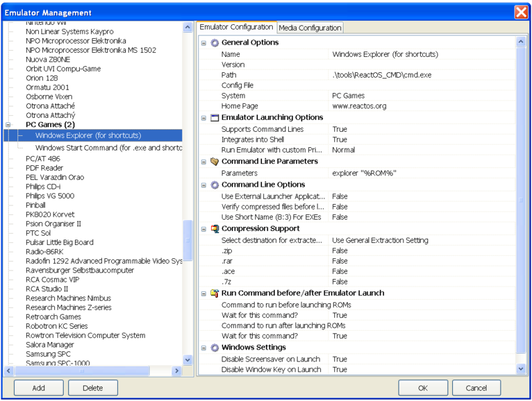Select Osborne Vixen in the list
532x401 pixels.
pos(49,96)
